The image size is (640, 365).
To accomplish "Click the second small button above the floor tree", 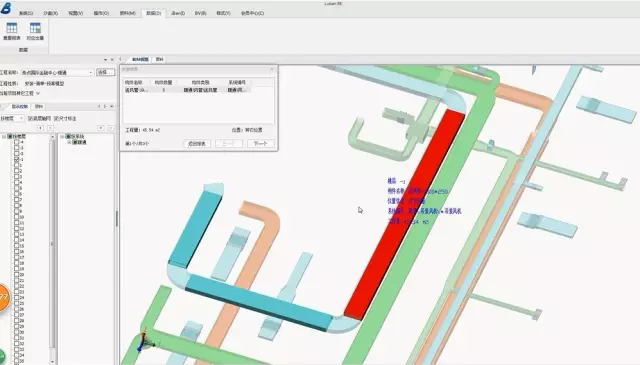I will click(x=50, y=128).
